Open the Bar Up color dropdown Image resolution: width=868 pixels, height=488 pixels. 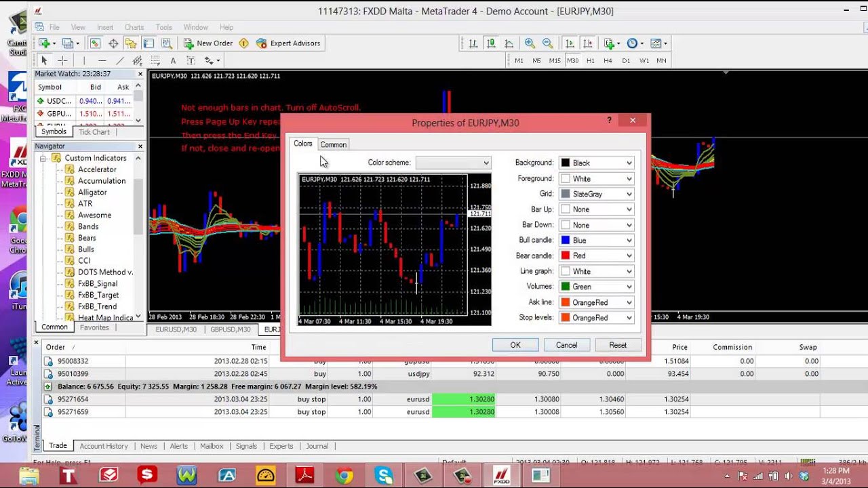597,209
